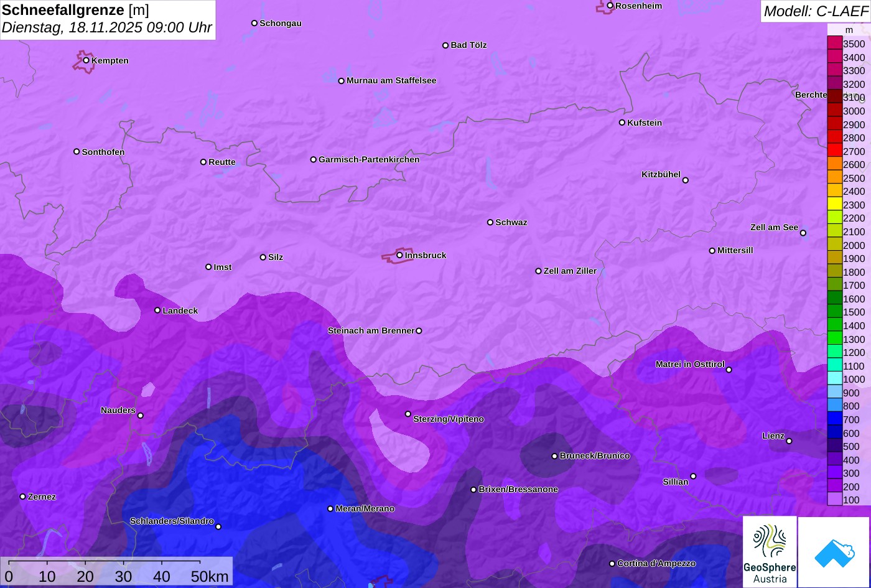Click the Silz location marker
Screen dimensions: 871x588
[x=263, y=257]
